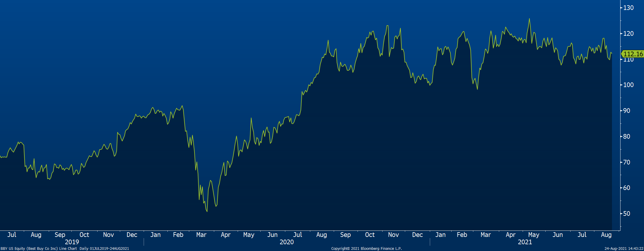Click the Apr label in the 2020 section
This screenshot has width=644, height=251.
tap(226, 235)
